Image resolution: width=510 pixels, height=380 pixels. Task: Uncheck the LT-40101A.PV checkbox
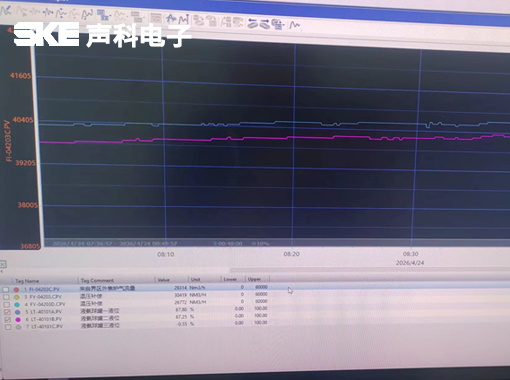(x=7, y=312)
